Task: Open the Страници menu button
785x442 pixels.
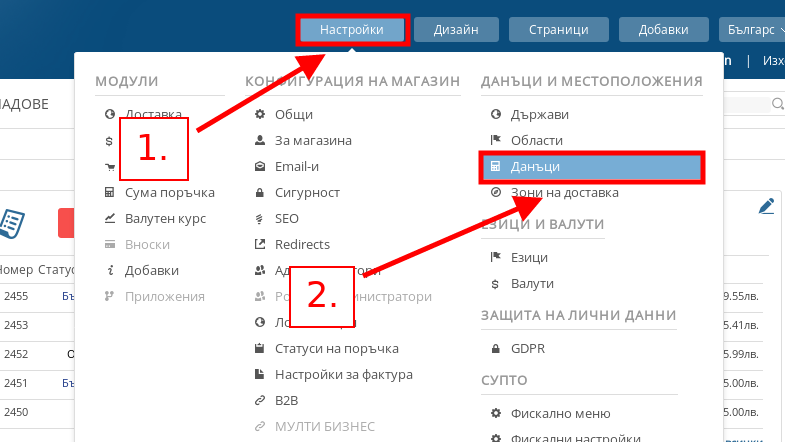Action: [x=558, y=30]
